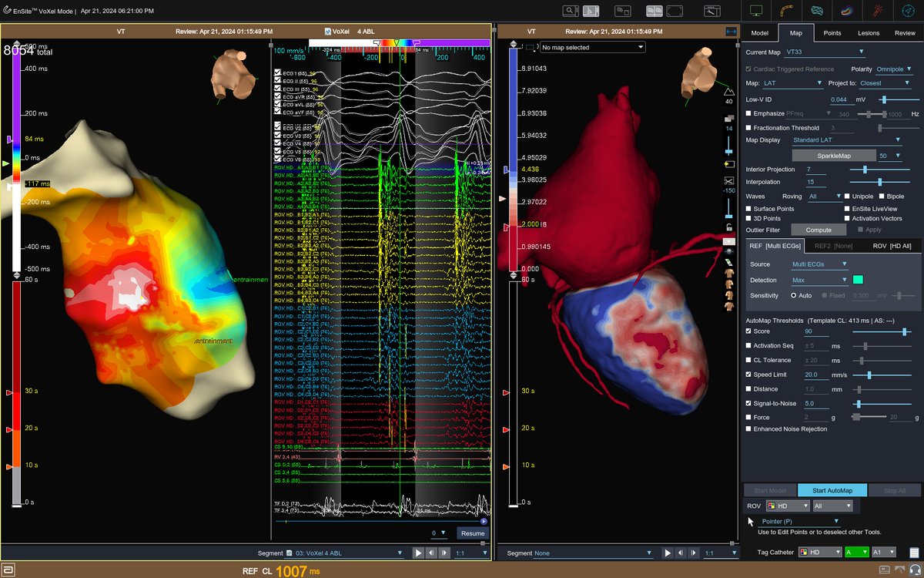Open the Polarity Omnipole dropdown
This screenshot has width=924, height=578.
pyautogui.click(x=896, y=69)
